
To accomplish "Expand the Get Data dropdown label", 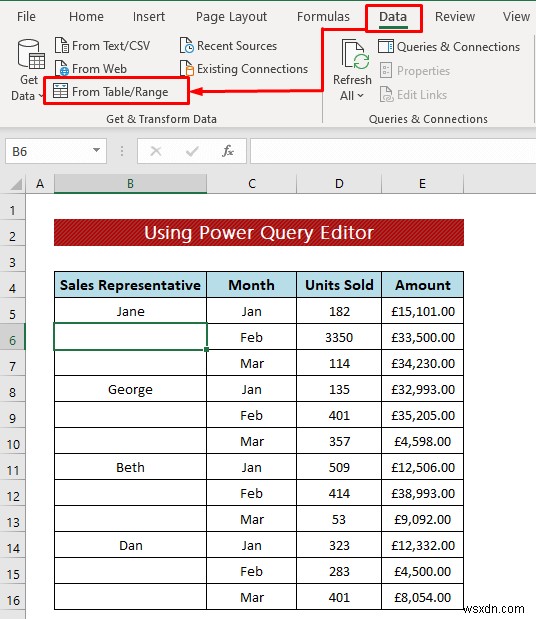I will [26, 88].
